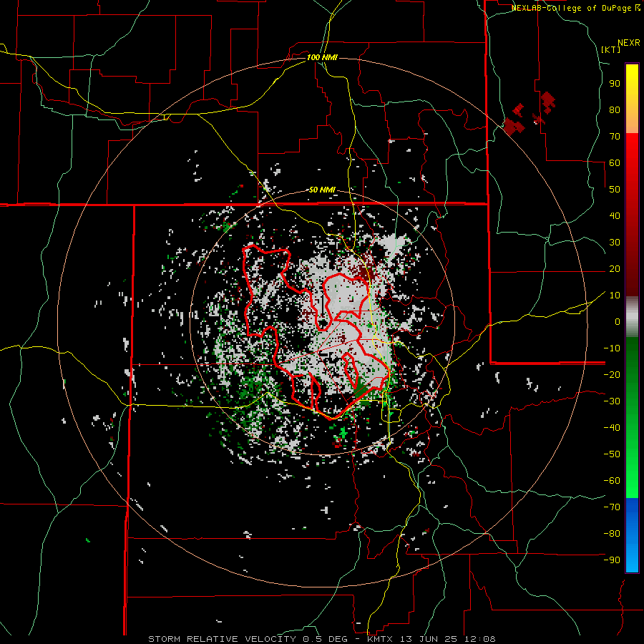Click the 100 NMI range ring label

pyautogui.click(x=322, y=57)
